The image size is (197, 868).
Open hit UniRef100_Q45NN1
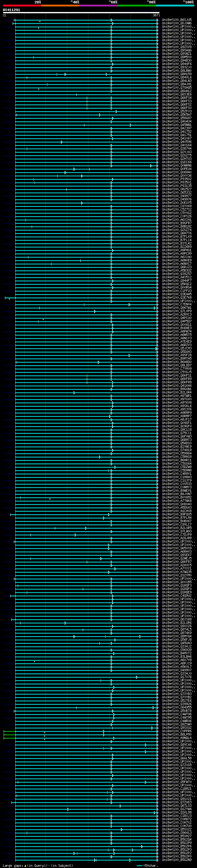(x=177, y=125)
